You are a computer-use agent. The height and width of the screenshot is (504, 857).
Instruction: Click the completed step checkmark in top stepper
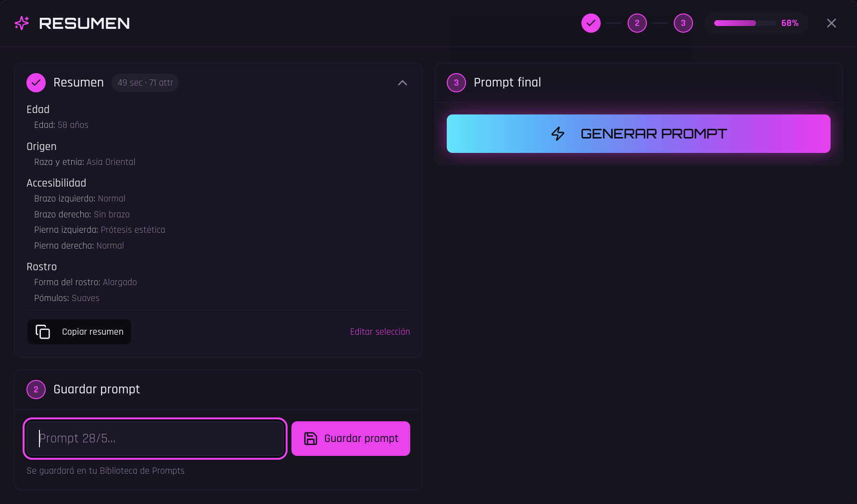(591, 23)
